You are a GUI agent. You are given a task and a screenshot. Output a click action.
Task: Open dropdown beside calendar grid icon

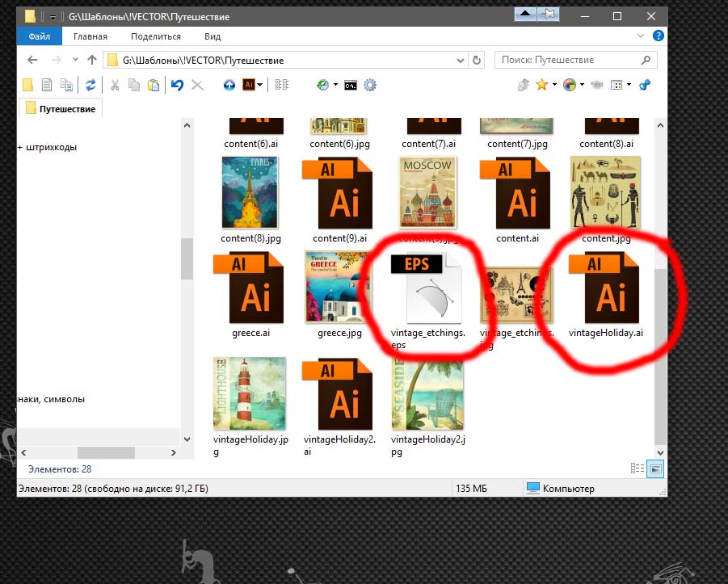[x=629, y=85]
